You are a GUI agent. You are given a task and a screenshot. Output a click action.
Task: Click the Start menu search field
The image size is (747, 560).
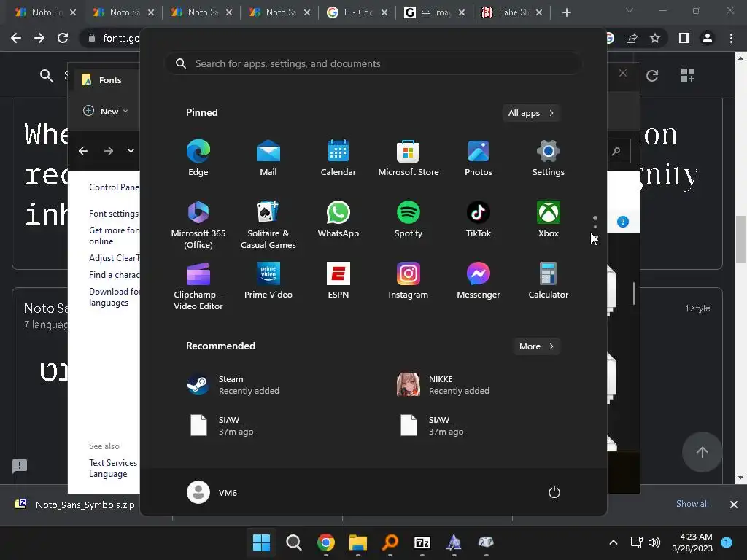point(373,63)
